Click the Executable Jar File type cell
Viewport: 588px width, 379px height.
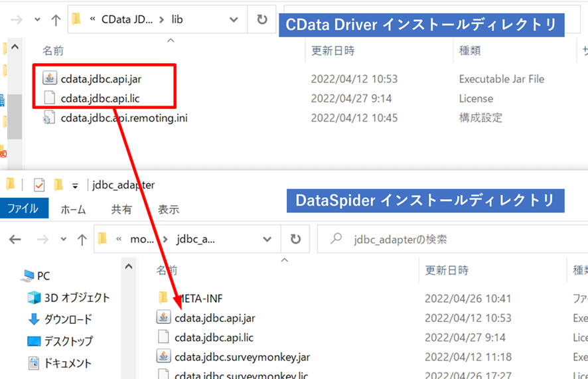click(x=502, y=79)
